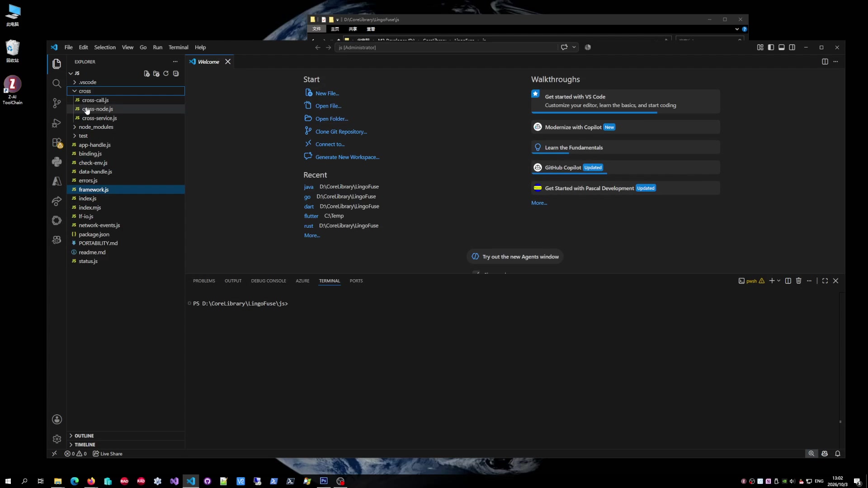868x488 pixels.
Task: Toggle Panel visibility layout button
Action: pyautogui.click(x=781, y=47)
